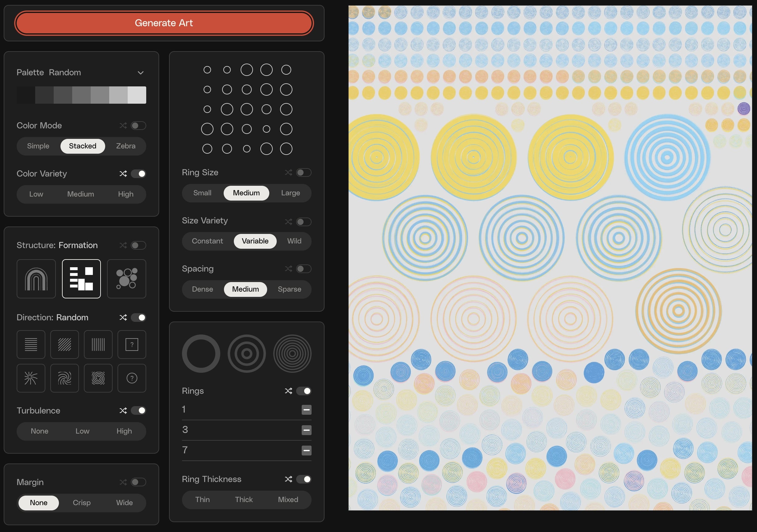This screenshot has height=532, width=757.
Task: Set Turbulence to High
Action: (124, 431)
